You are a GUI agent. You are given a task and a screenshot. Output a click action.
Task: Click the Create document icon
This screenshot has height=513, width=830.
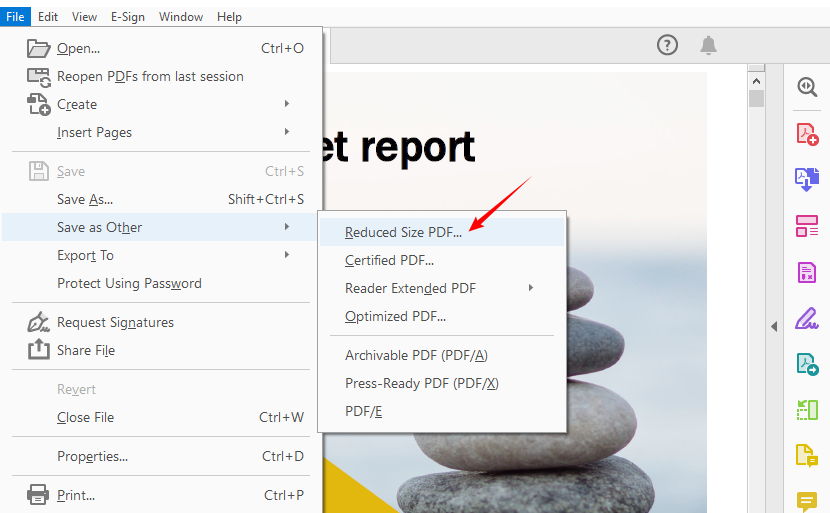[x=39, y=104]
